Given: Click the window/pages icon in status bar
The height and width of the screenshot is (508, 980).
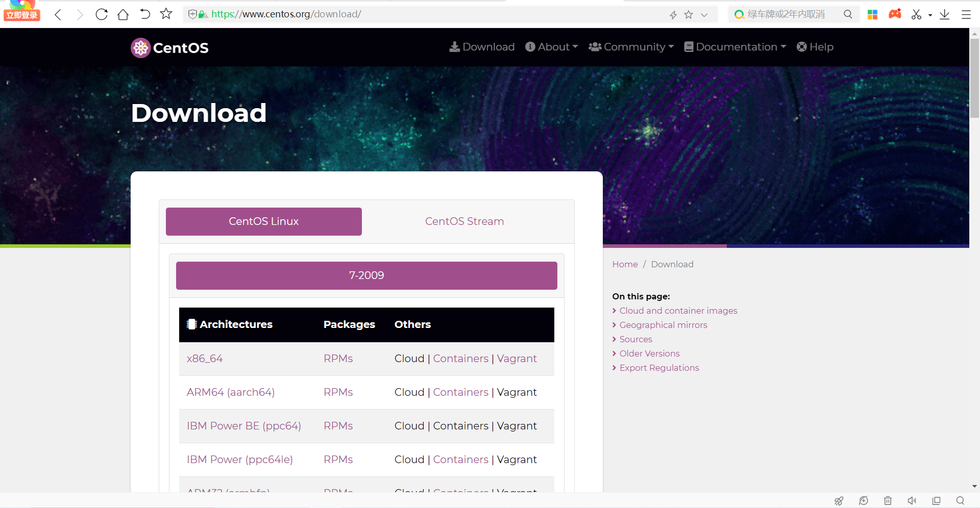Looking at the screenshot, I should point(936,501).
